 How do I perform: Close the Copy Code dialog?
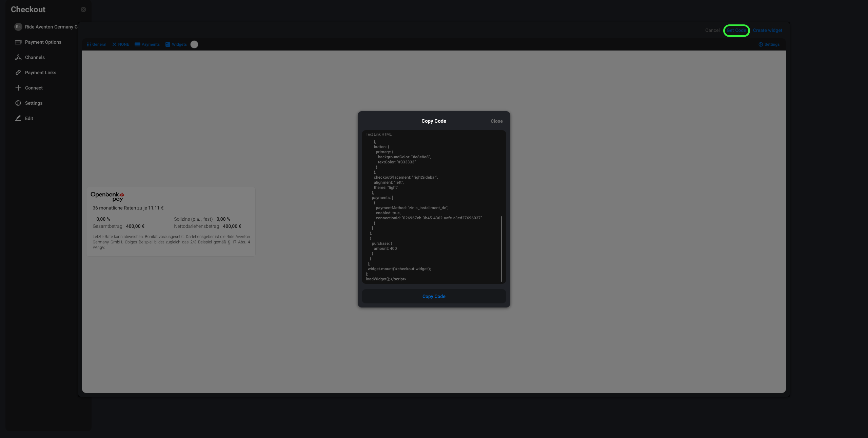[497, 121]
